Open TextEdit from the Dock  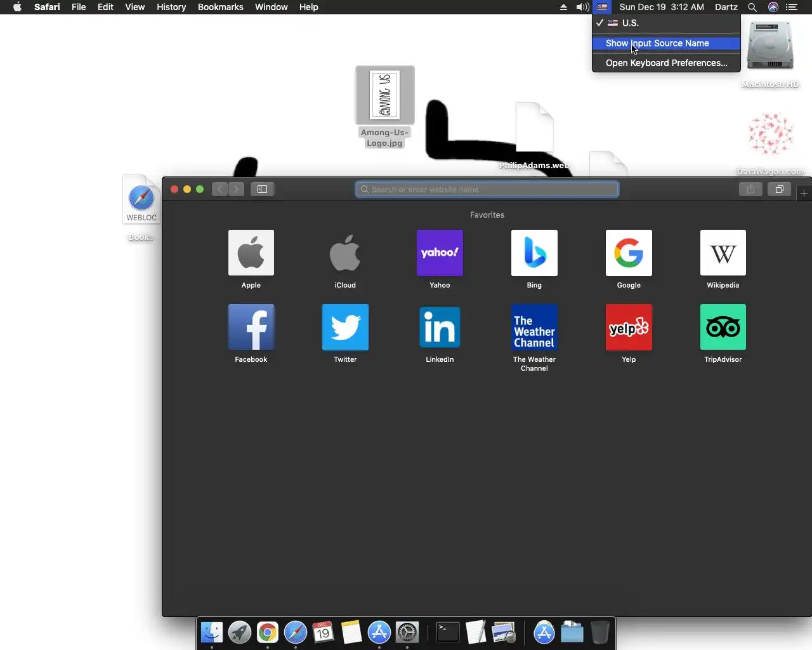(476, 632)
